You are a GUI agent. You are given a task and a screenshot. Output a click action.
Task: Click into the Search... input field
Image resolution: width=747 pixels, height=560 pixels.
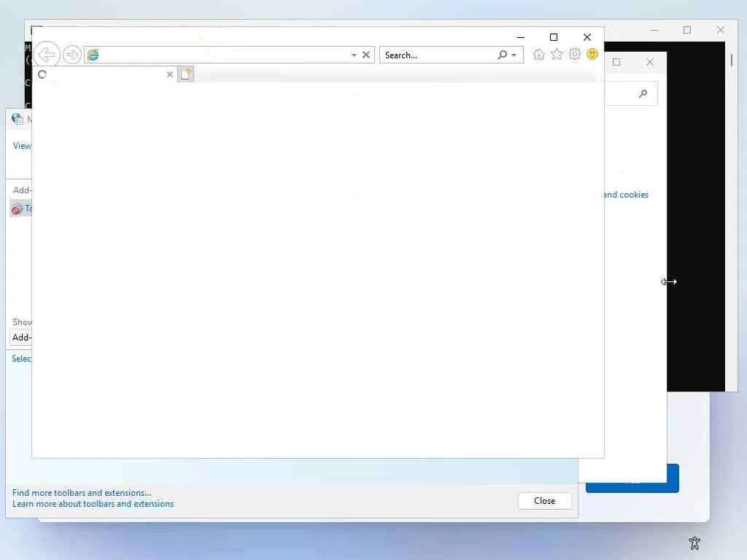point(439,55)
